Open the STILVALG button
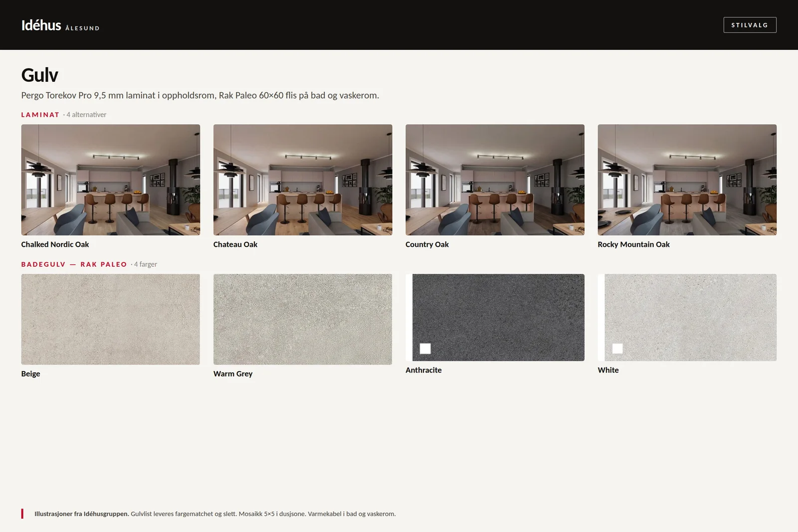 pos(750,25)
